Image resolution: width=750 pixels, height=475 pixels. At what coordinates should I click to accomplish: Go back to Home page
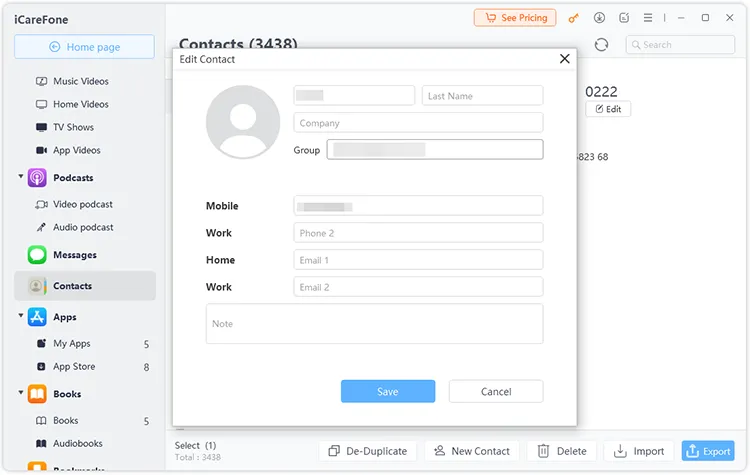click(84, 47)
